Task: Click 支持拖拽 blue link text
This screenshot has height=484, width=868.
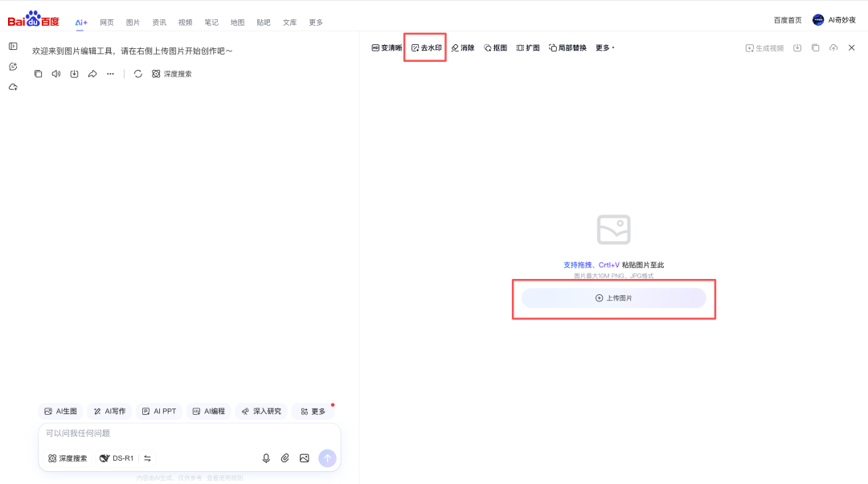Action: pyautogui.click(x=577, y=265)
